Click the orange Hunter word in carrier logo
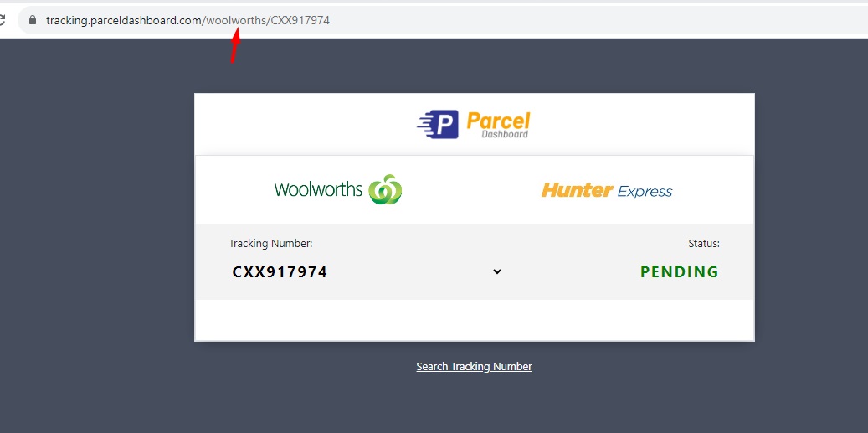868x433 pixels. point(577,190)
